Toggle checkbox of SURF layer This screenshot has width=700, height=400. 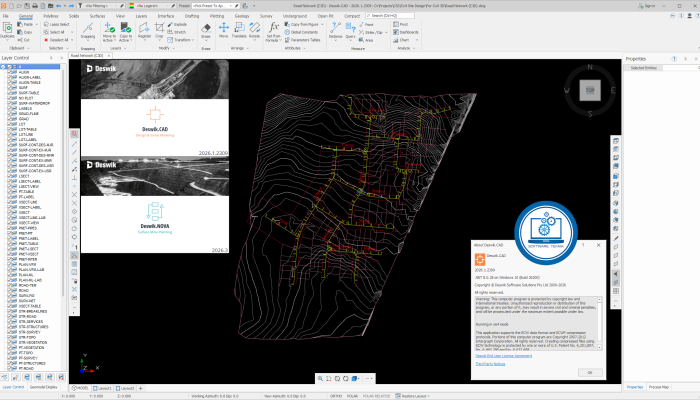point(9,88)
